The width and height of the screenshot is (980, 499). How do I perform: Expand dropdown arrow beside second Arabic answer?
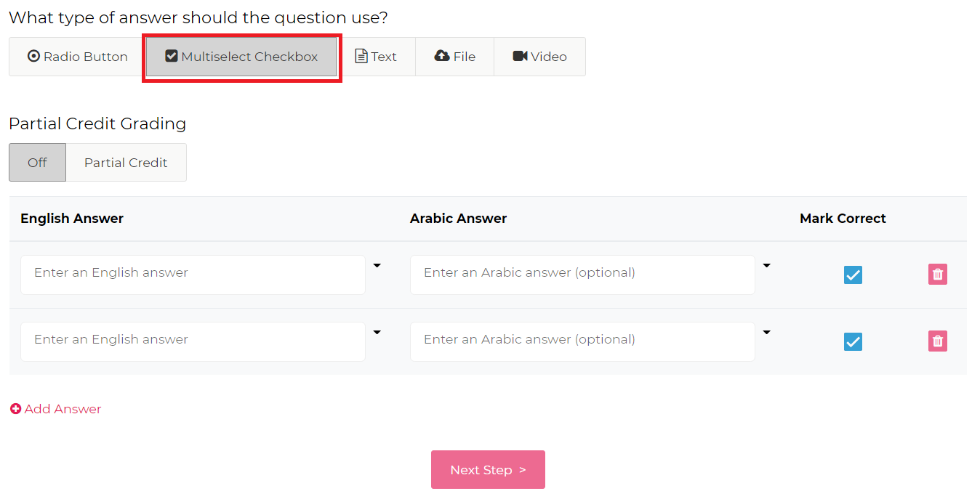[x=766, y=333]
